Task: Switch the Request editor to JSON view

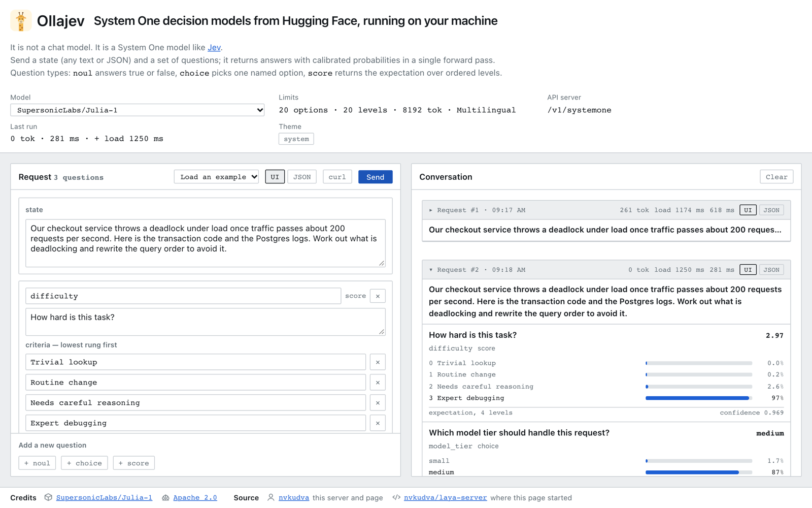Action: 302,177
